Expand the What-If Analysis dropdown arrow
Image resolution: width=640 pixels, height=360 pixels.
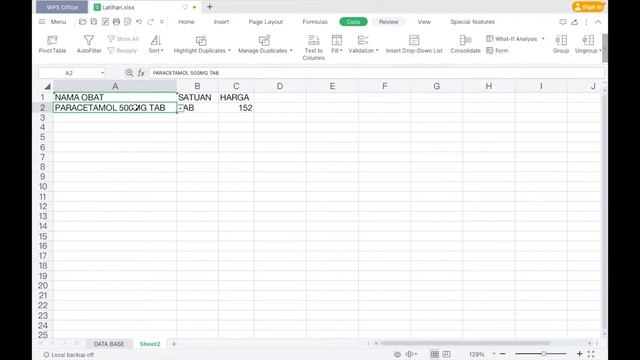543,39
